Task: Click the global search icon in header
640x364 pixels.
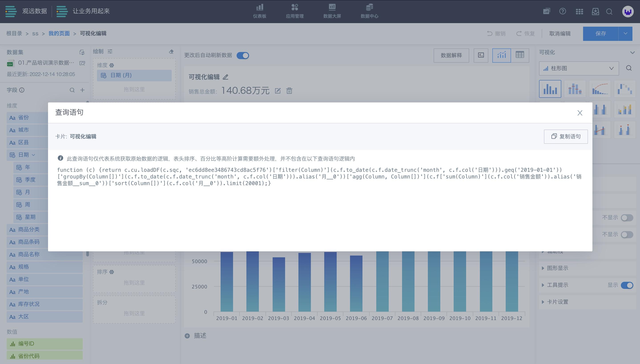Action: (x=609, y=12)
